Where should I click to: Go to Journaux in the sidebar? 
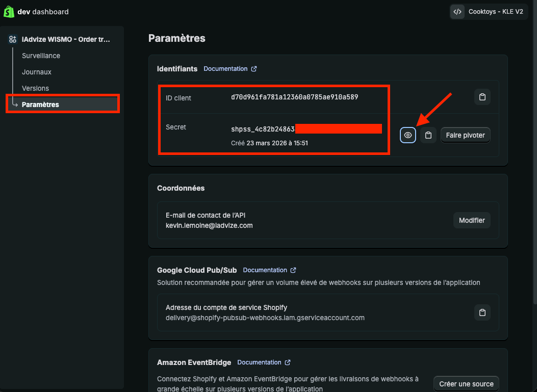click(x=37, y=72)
